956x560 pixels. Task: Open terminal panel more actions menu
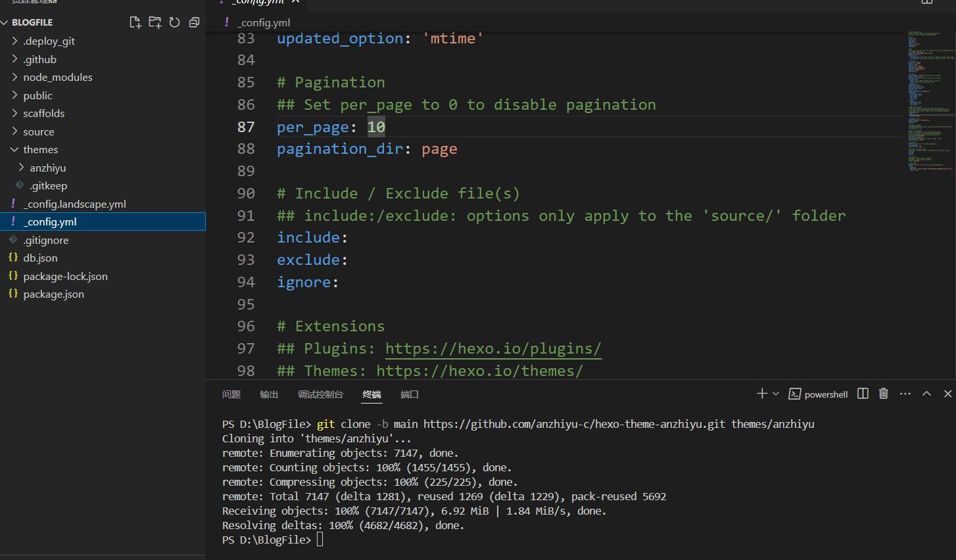click(x=905, y=394)
